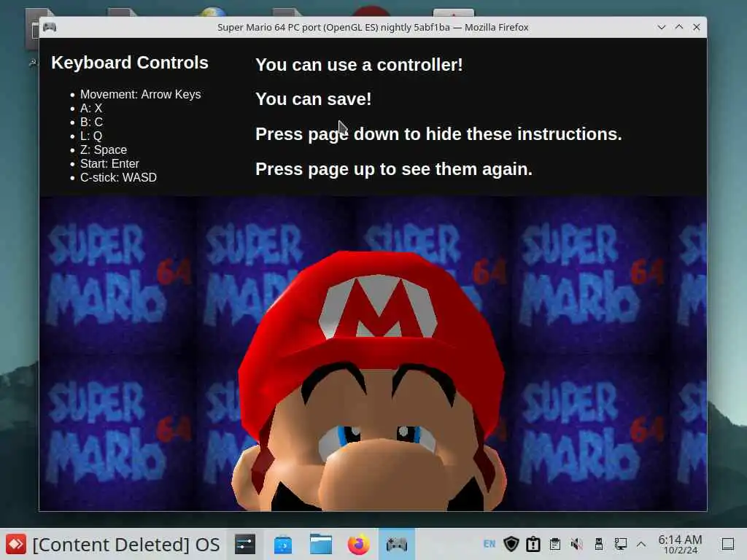Click the "Start: Enter" list item

point(109,163)
